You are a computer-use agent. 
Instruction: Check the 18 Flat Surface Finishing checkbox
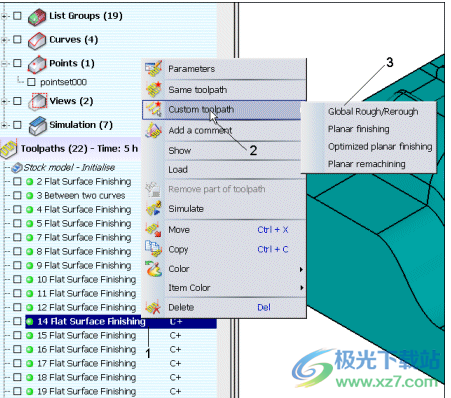click(x=17, y=378)
